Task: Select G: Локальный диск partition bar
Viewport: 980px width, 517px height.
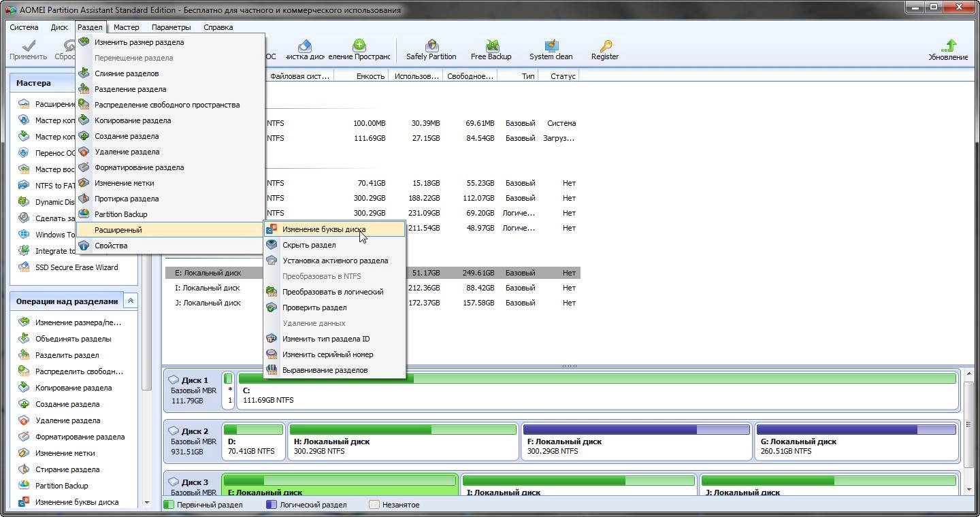Action: tap(856, 441)
